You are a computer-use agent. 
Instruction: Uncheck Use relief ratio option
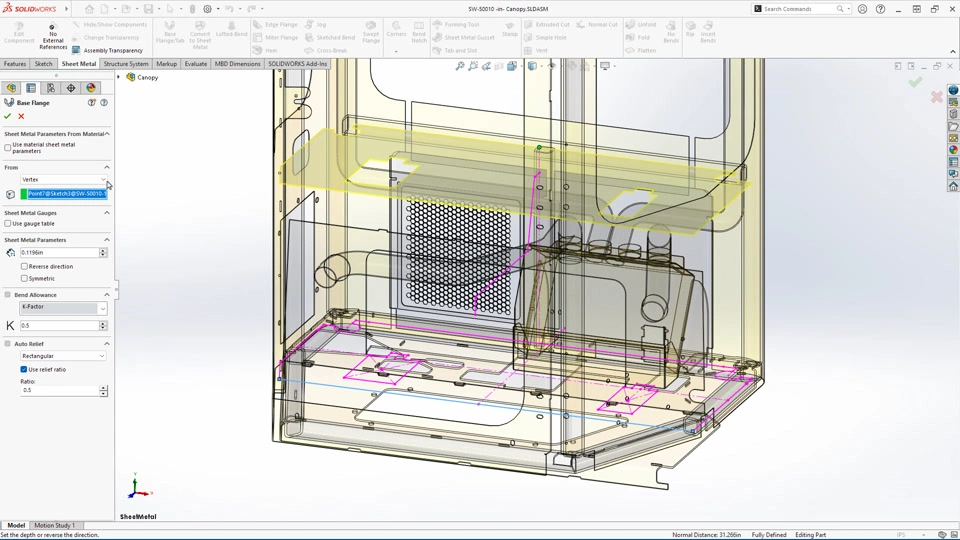tap(24, 369)
